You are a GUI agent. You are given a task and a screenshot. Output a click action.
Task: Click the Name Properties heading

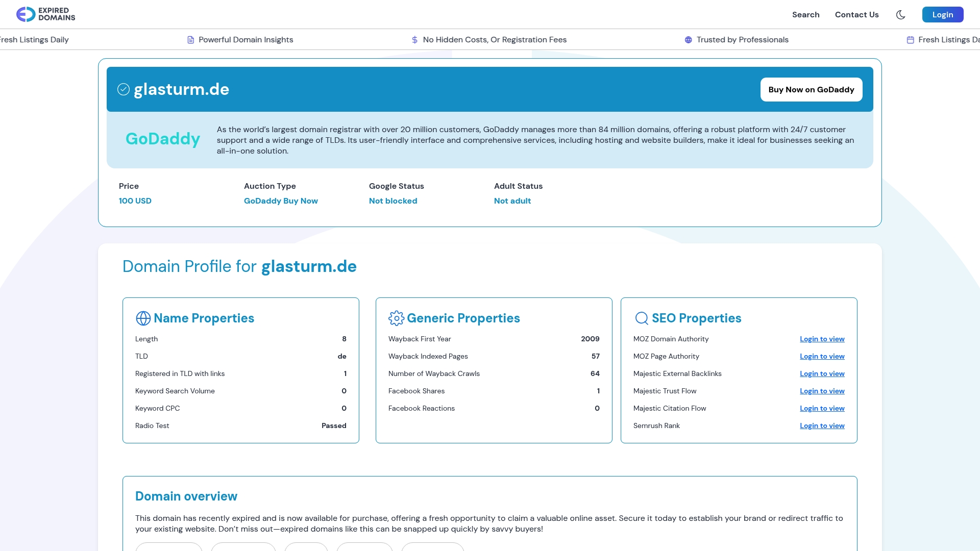(204, 318)
